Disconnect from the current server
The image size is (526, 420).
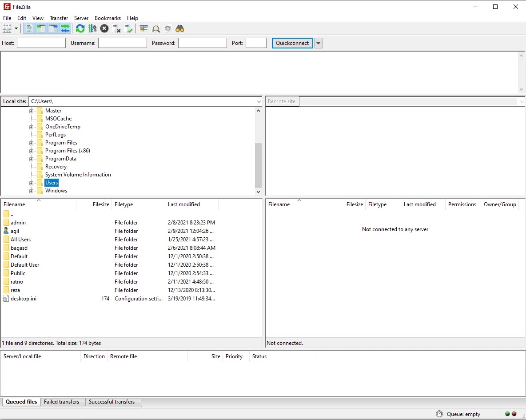[x=116, y=29]
